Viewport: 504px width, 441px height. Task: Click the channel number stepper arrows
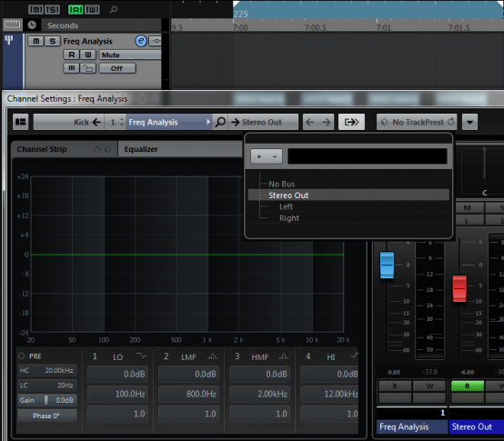pos(122,122)
